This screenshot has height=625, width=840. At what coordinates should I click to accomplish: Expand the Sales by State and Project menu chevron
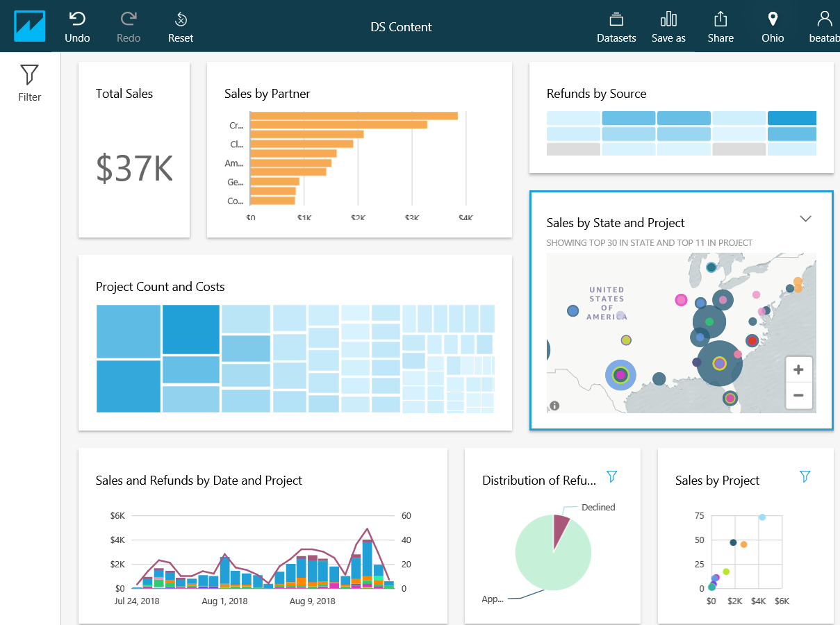point(805,218)
